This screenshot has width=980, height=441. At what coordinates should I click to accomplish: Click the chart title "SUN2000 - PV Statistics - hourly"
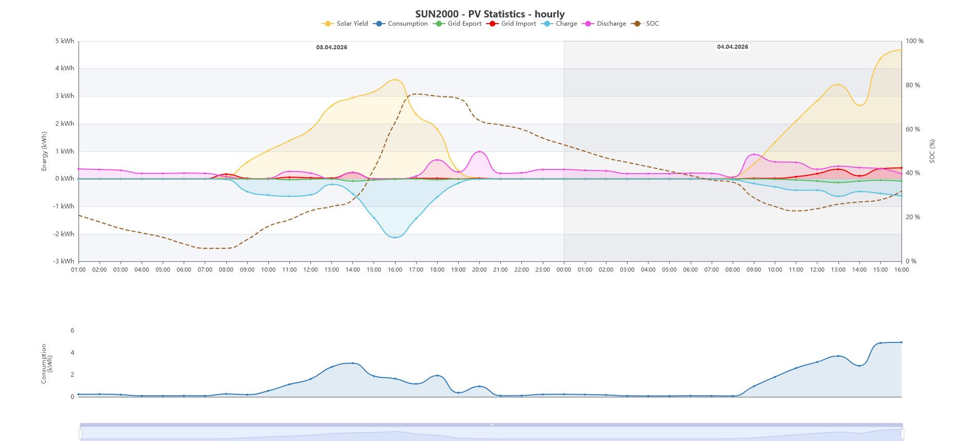click(x=490, y=14)
